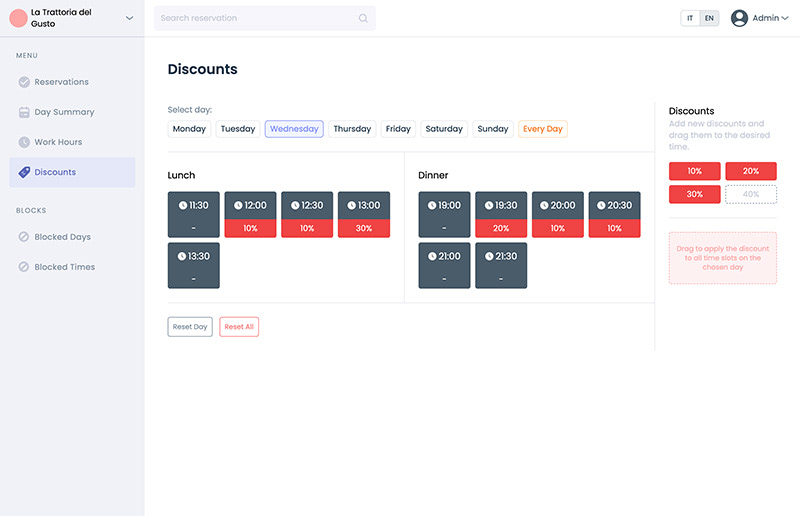Click the clock icon on 12:00 slot
This screenshot has width=800, height=516.
[238, 206]
